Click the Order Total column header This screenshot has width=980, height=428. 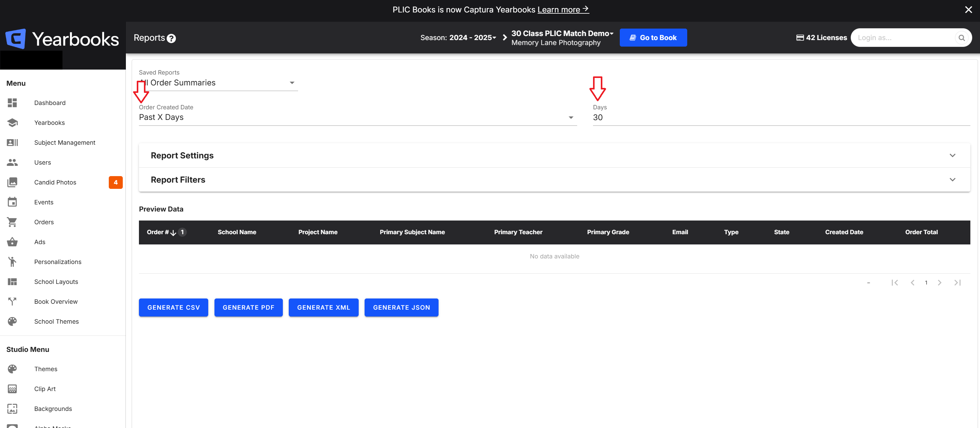click(x=922, y=232)
